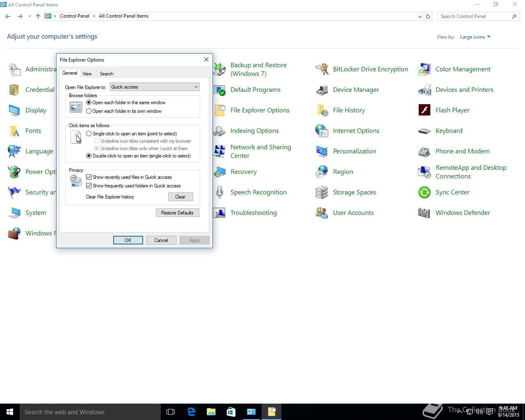525x420 pixels.
Task: Open the Default Programs link
Action: 256,90
